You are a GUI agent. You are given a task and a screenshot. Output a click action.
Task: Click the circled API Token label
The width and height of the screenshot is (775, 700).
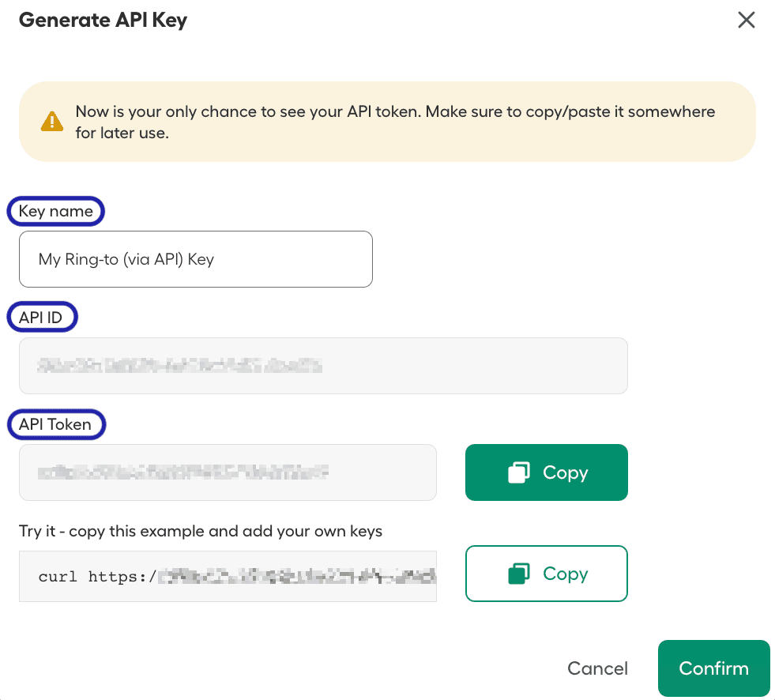point(55,424)
